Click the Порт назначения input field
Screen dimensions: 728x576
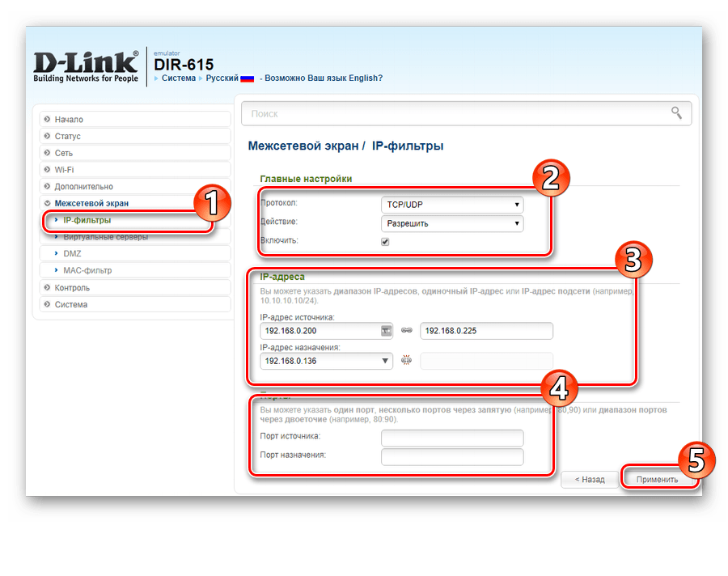[452, 456]
